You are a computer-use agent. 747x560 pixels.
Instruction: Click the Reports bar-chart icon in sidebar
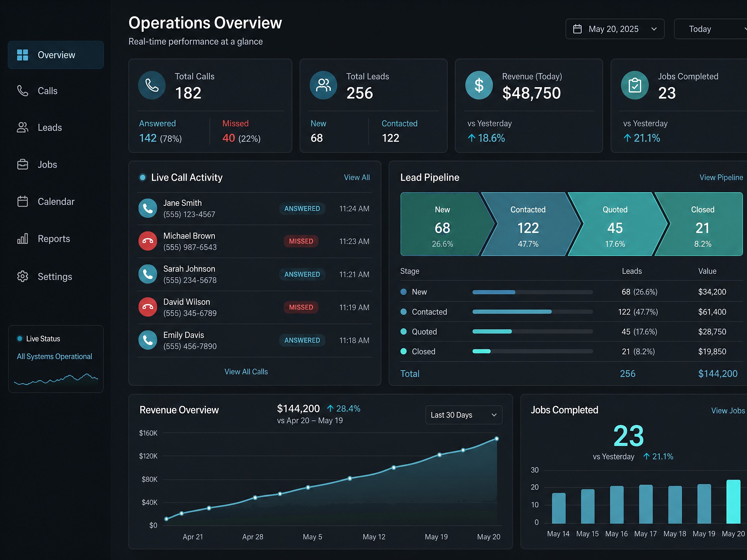pyautogui.click(x=22, y=238)
